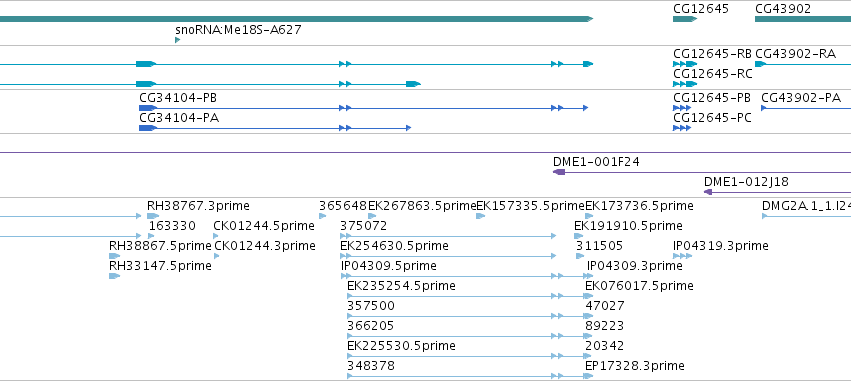Click the CG43902-RA transcript label
This screenshot has width=851, height=381.
795,54
